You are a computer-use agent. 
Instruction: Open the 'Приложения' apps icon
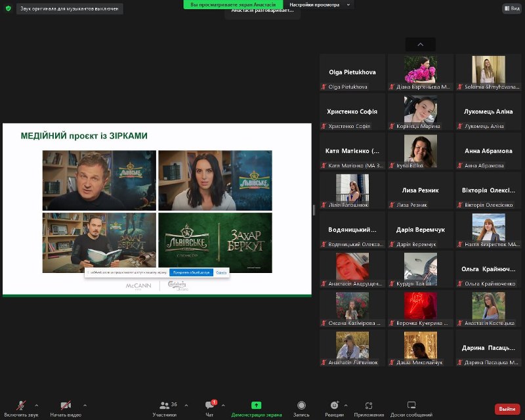(369, 405)
